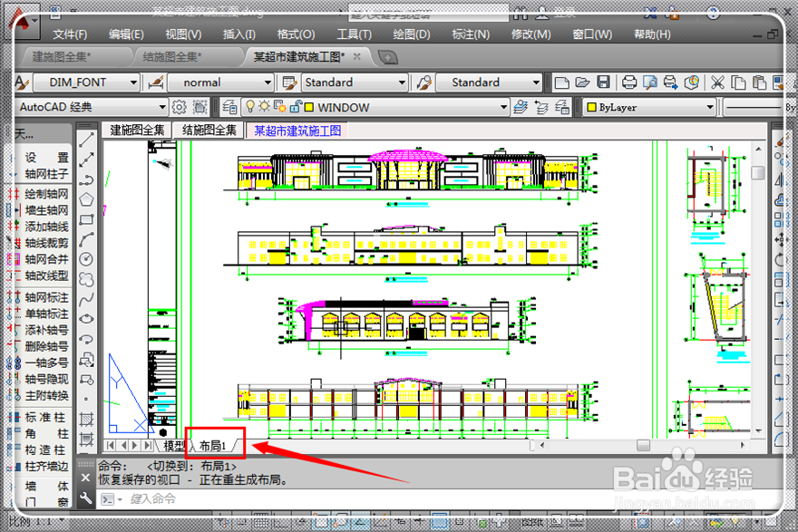Toggle WINDOW layer freeze sun icon
Image resolution: width=798 pixels, height=532 pixels.
pos(264,107)
